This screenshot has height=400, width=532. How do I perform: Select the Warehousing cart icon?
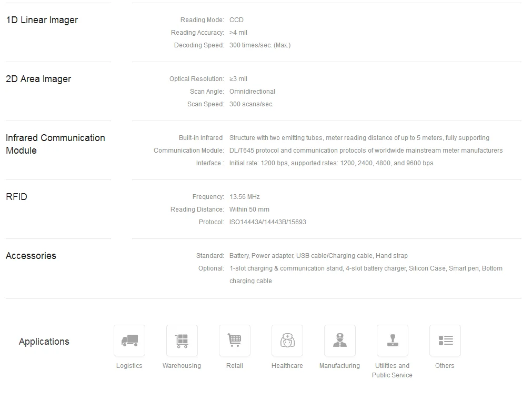(x=182, y=341)
